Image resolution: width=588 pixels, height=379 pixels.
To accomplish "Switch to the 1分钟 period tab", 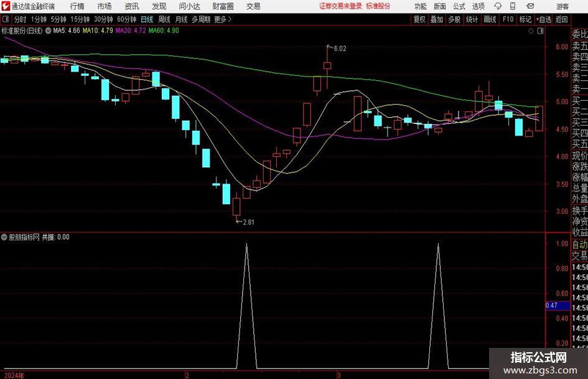I will click(39, 19).
